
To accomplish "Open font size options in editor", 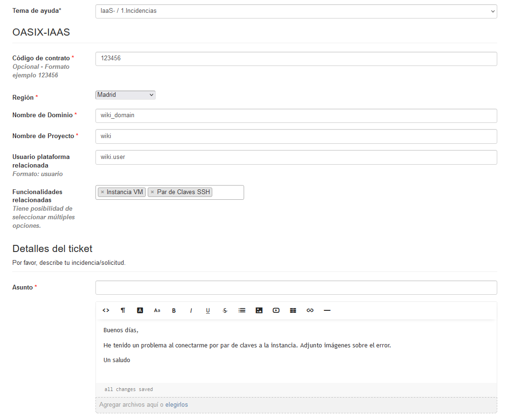I will [x=157, y=310].
